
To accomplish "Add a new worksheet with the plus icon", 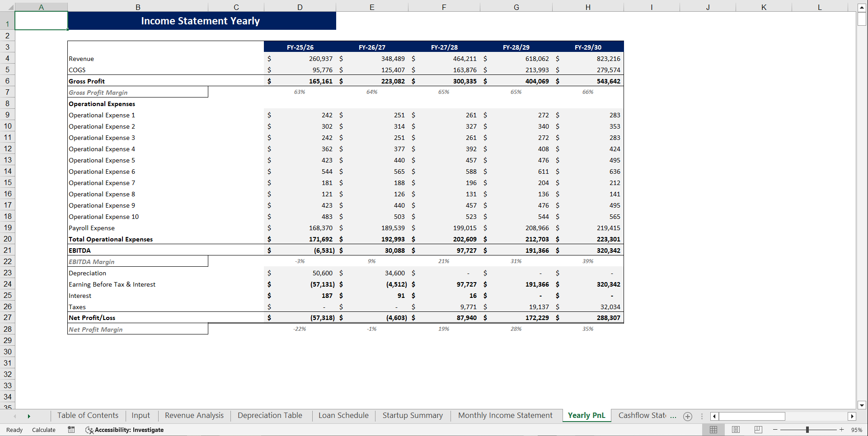I will pos(687,416).
